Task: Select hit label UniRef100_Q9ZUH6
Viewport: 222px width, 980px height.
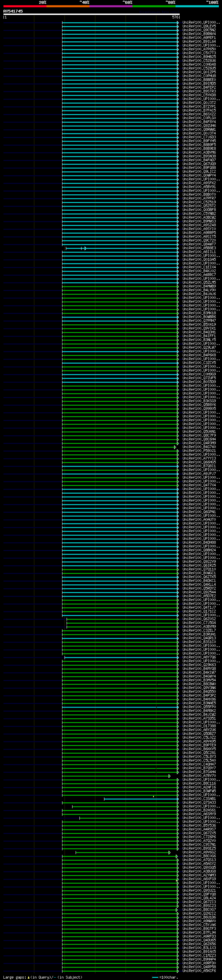Action: point(199,125)
